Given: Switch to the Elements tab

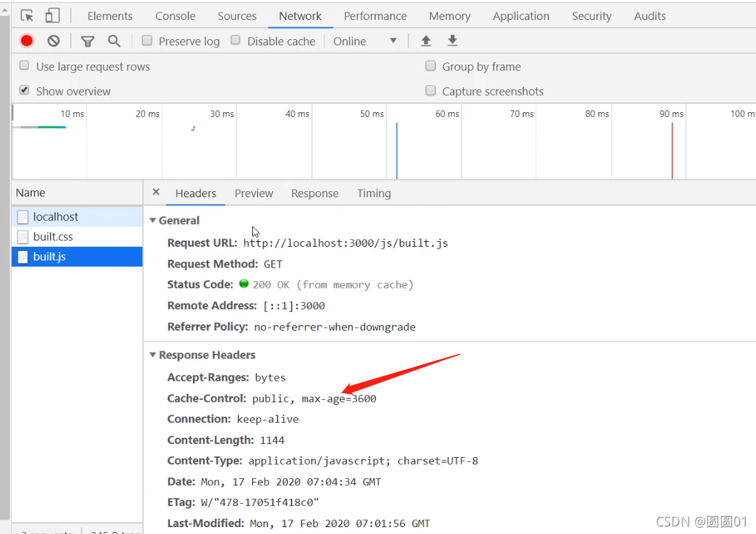Looking at the screenshot, I should tap(110, 16).
